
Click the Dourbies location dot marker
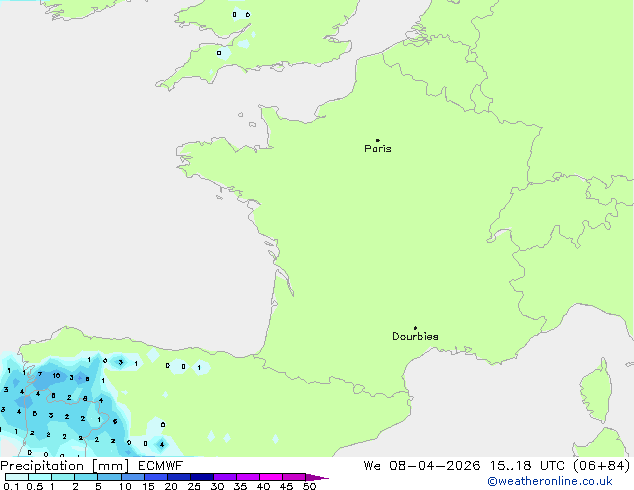(415, 328)
